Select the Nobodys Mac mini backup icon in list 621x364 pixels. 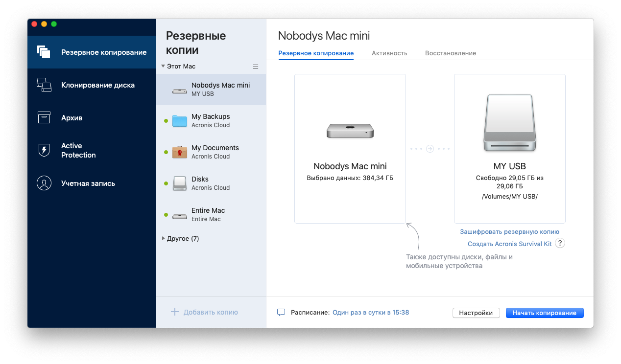pyautogui.click(x=180, y=91)
